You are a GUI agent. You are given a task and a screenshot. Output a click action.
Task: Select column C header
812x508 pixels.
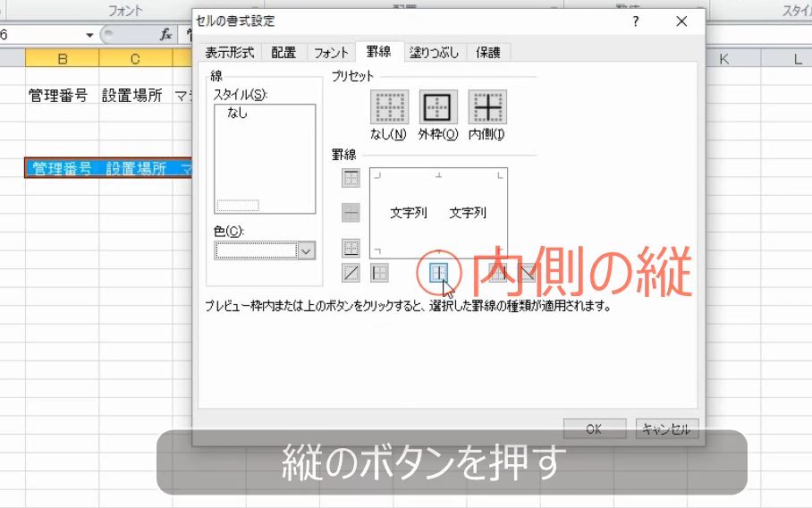[135, 58]
